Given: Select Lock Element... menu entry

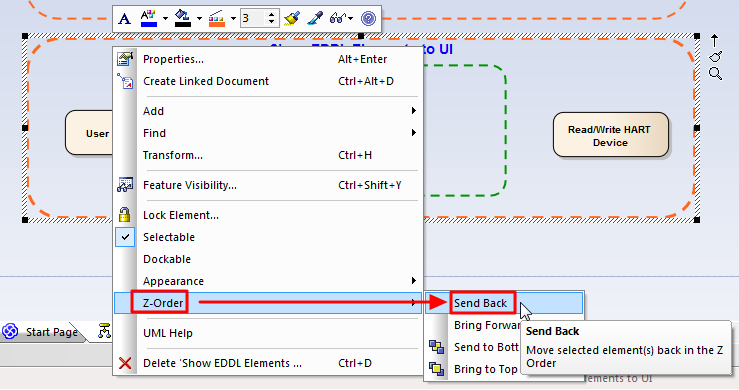Looking at the screenshot, I should [x=267, y=215].
